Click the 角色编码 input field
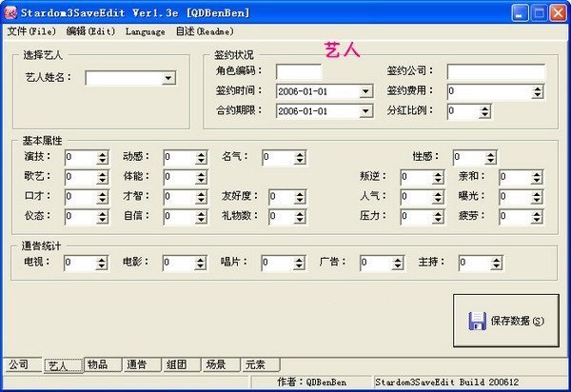Screen dimensions: 571x392 pos(299,71)
